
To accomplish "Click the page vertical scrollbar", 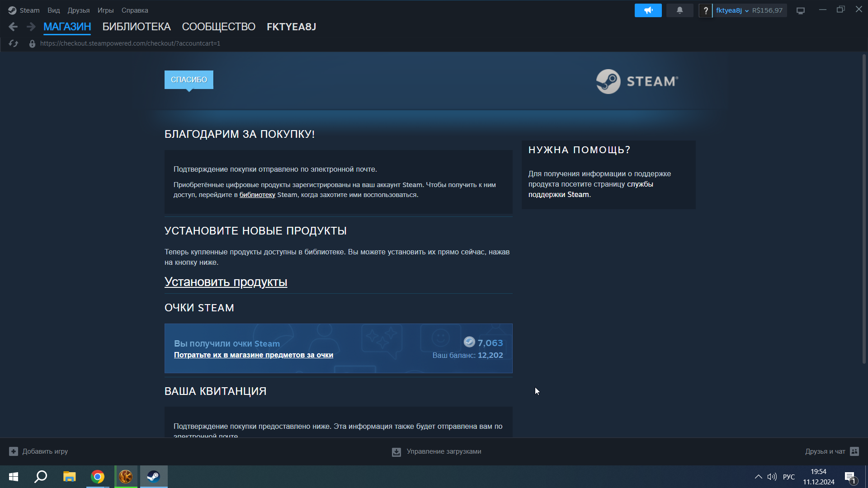I will (x=863, y=208).
